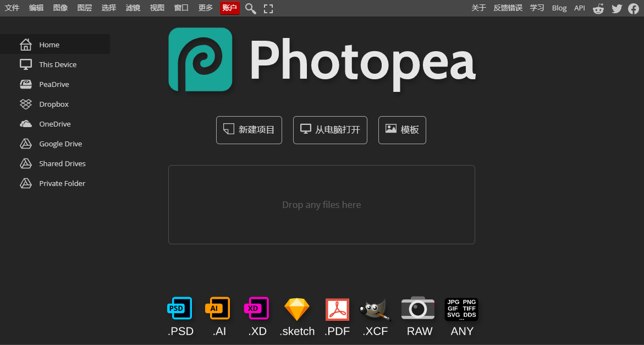Viewport: 644px width, 345px height.
Task: Click the 模板 button
Action: [x=402, y=130]
